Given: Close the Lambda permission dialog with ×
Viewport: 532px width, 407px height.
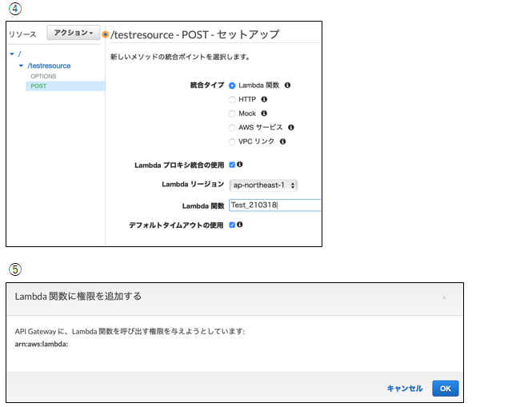Looking at the screenshot, I should (444, 297).
